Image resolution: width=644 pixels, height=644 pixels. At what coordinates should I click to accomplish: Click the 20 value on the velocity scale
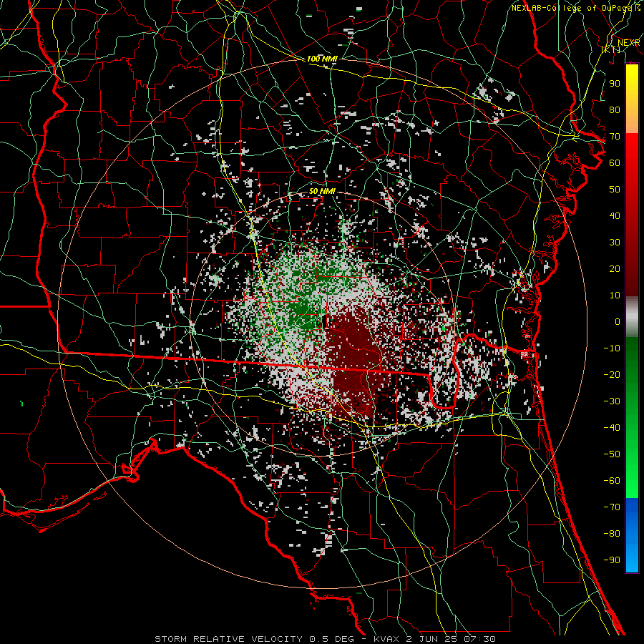coord(615,268)
